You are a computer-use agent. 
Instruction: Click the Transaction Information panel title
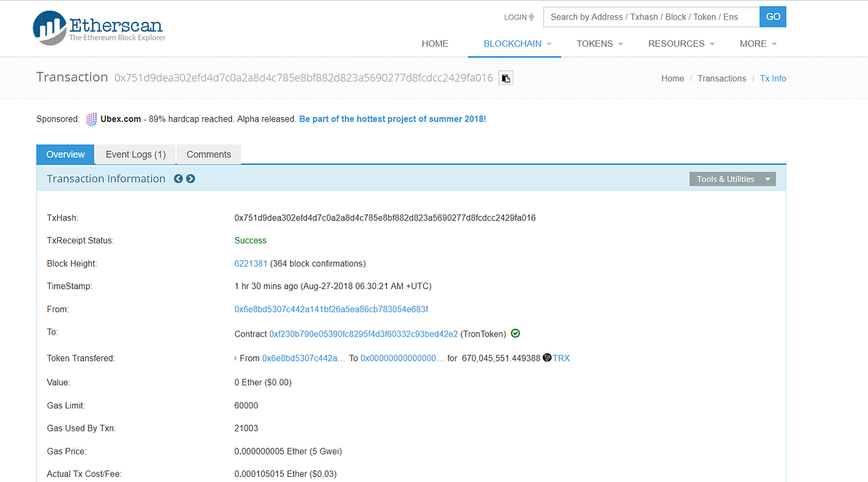[x=106, y=178]
